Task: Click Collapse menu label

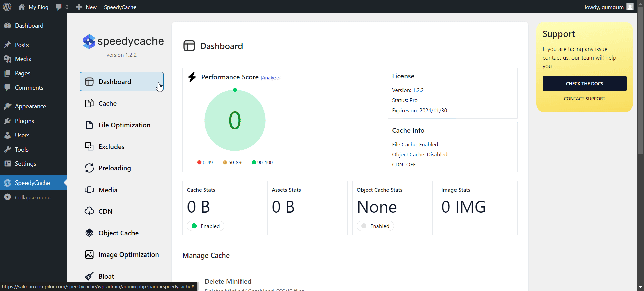Action: [33, 198]
